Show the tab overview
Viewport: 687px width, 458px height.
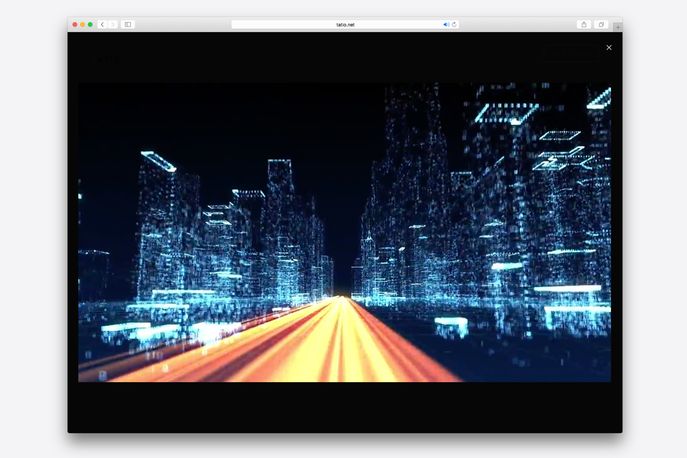pyautogui.click(x=601, y=24)
